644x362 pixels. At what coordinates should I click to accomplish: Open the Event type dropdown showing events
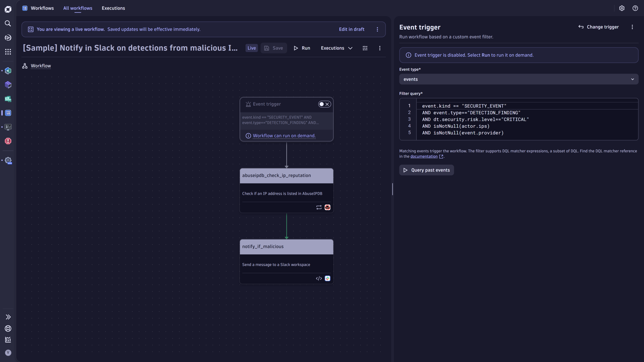coord(518,79)
